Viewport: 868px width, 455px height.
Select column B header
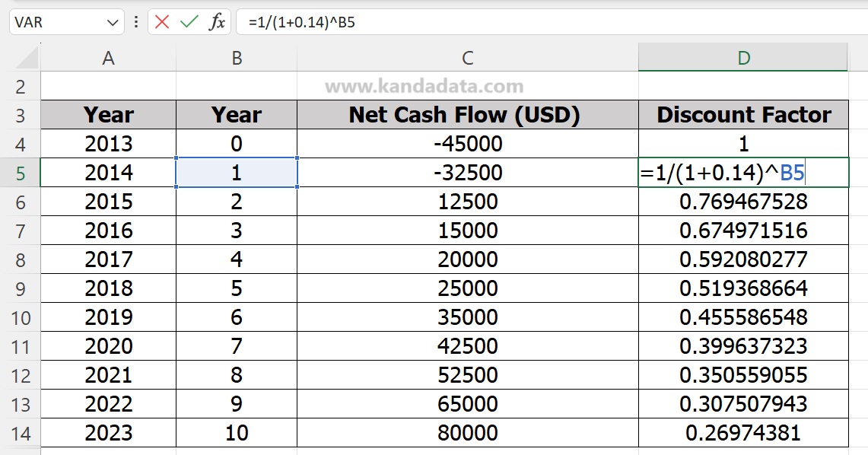(237, 58)
